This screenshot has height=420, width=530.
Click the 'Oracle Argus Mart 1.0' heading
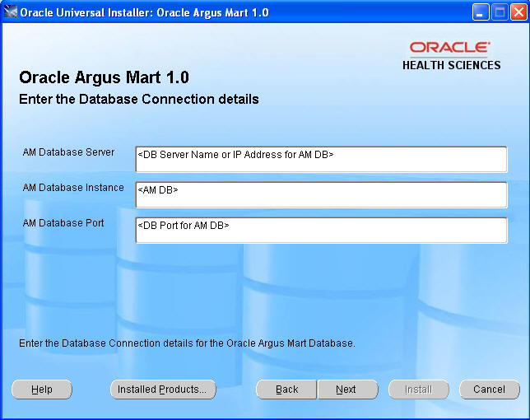point(104,77)
